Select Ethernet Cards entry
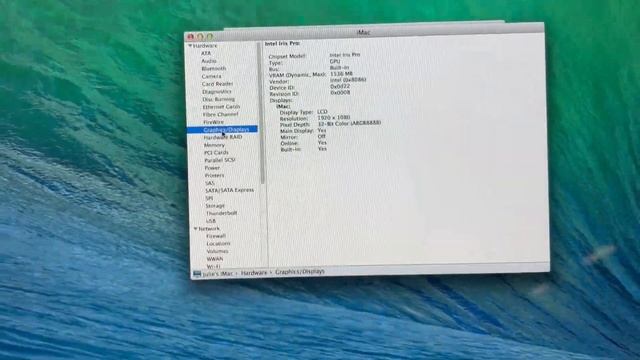Screen dimensions: 640x360 pos(221,107)
